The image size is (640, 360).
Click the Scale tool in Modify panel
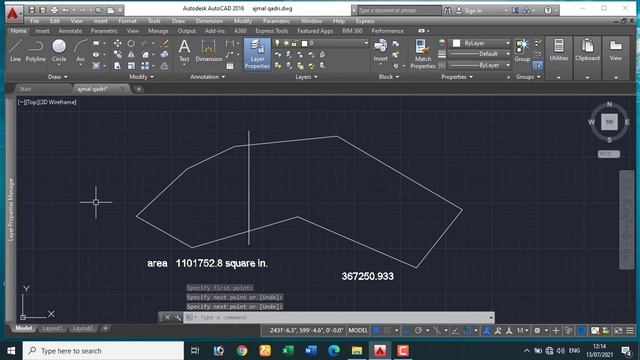131,65
